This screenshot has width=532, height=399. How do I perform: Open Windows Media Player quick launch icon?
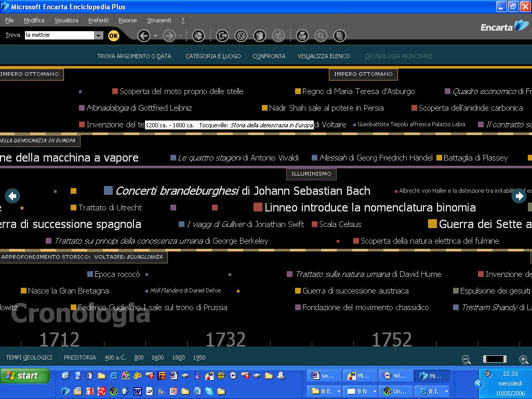(x=233, y=376)
